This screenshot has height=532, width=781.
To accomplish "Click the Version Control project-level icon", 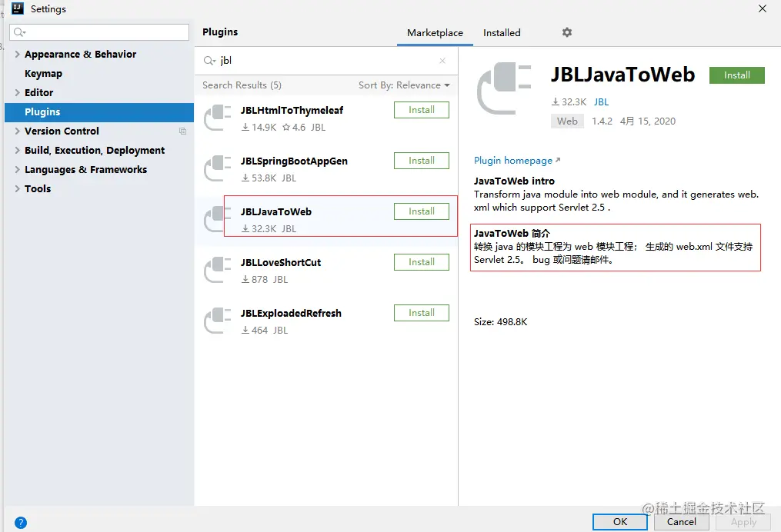I will click(x=183, y=131).
